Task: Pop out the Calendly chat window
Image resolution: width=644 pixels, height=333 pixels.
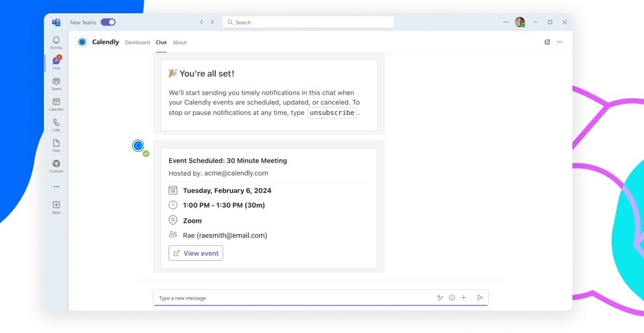Action: pos(547,42)
